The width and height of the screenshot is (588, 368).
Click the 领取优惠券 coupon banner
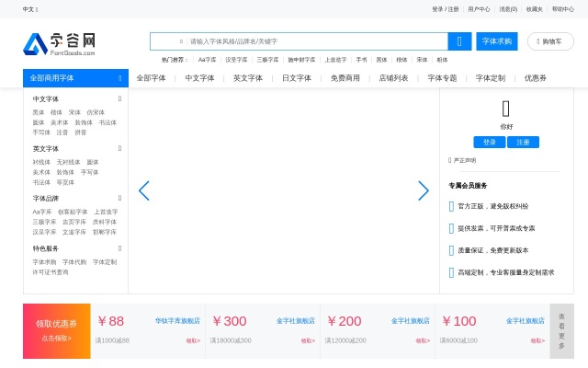(56, 329)
